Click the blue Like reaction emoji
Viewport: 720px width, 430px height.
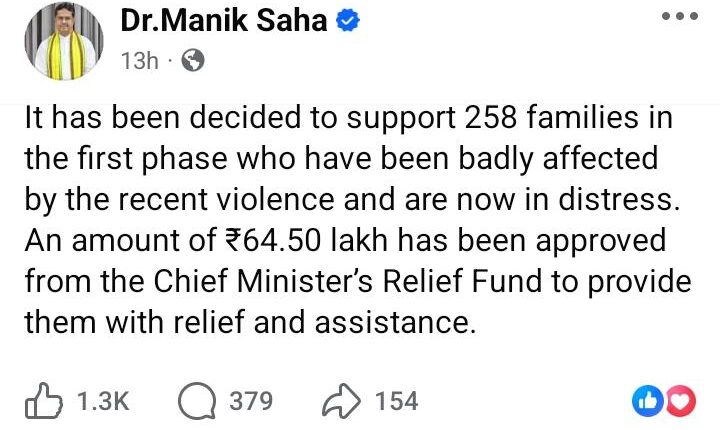tap(650, 402)
